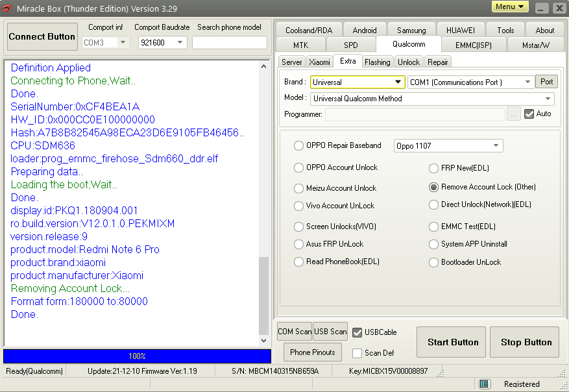Select Screen Unlocks(VIVO) option
569x392 pixels.
298,227
